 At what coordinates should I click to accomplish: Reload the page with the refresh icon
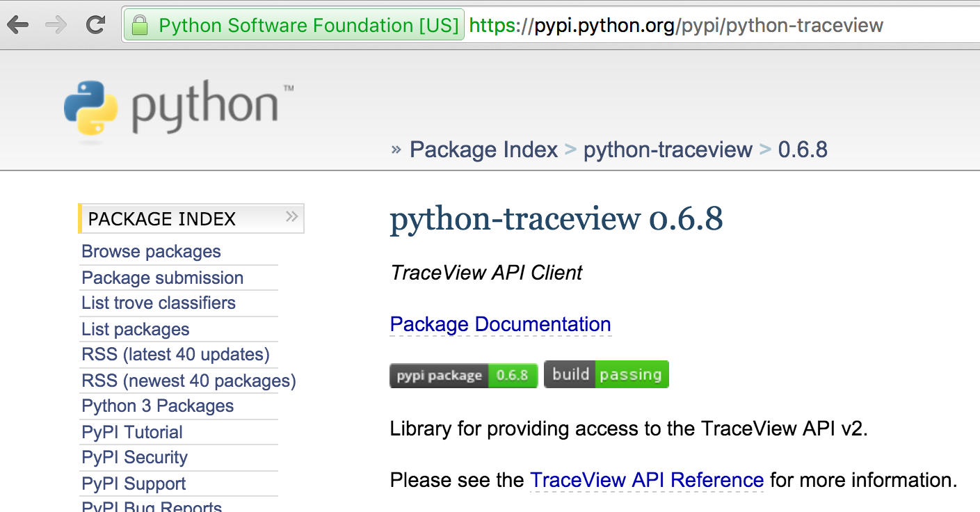[95, 26]
